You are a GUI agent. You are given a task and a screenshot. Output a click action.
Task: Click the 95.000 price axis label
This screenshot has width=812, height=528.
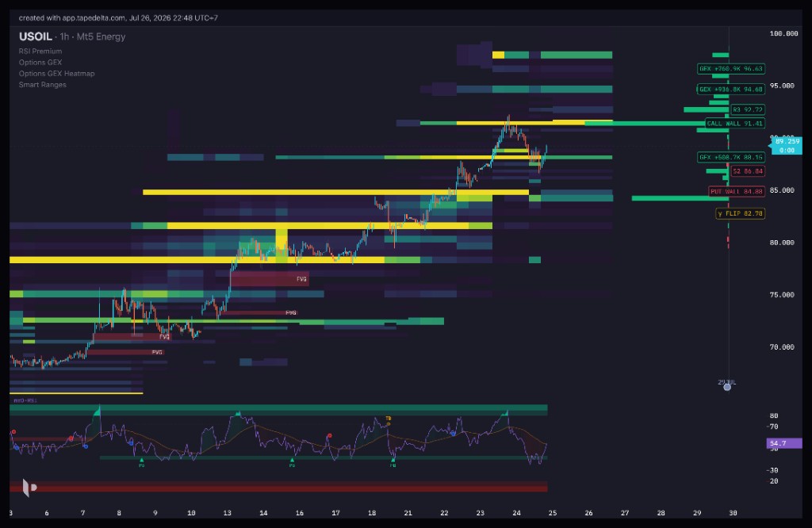pos(781,86)
